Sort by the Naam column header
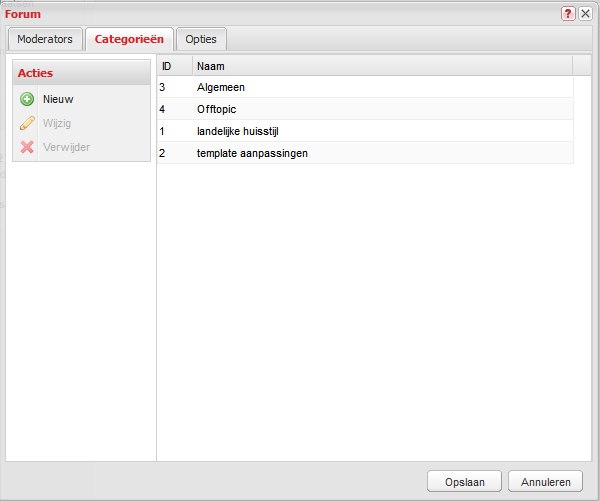 [383, 66]
